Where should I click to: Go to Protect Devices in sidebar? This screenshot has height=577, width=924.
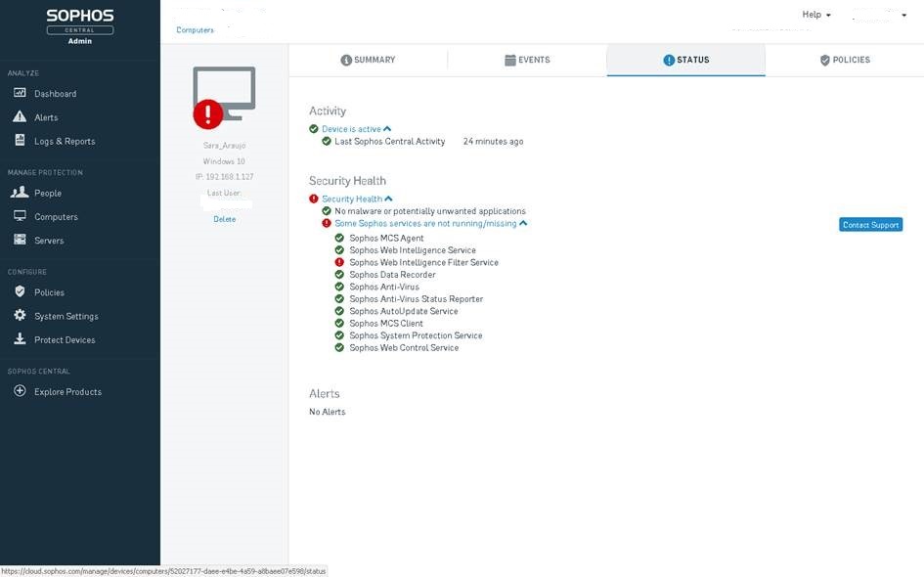pos(65,340)
